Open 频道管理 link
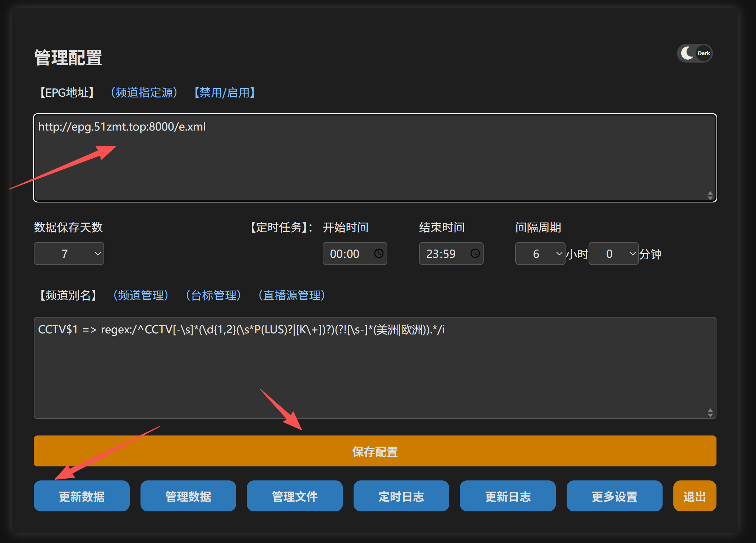 point(141,295)
